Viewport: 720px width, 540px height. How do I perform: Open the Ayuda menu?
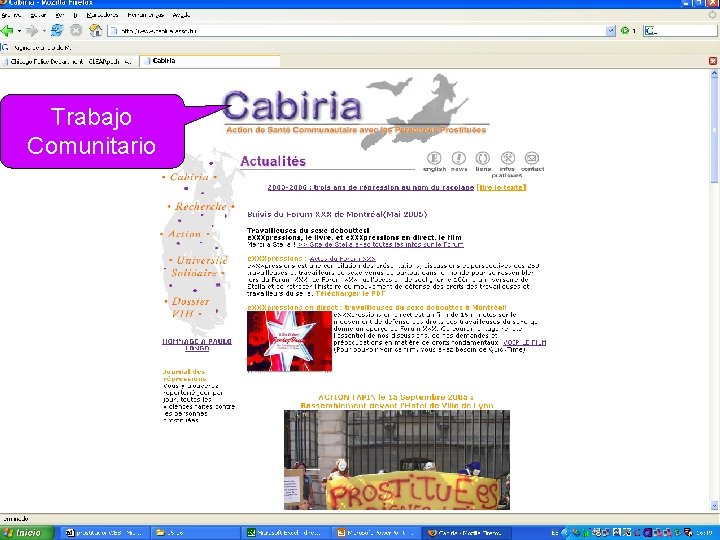point(181,15)
